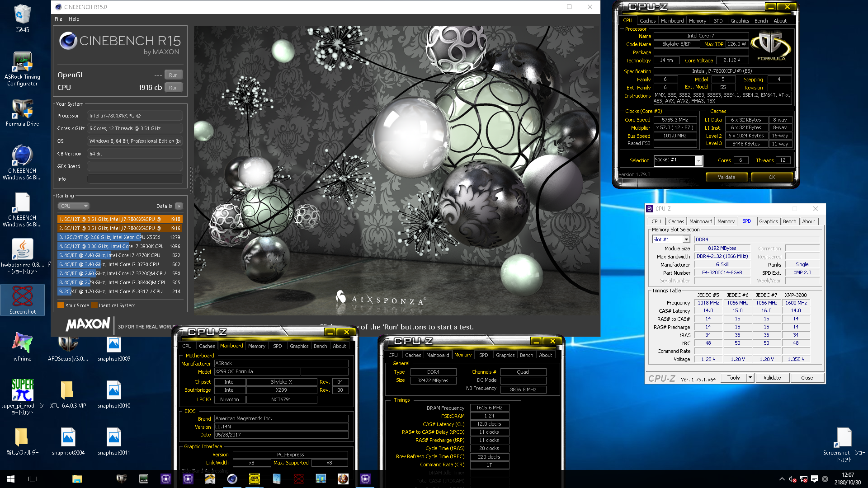
Task: Open the Tools dropdown arrow in CPU-Z
Action: [x=750, y=378]
